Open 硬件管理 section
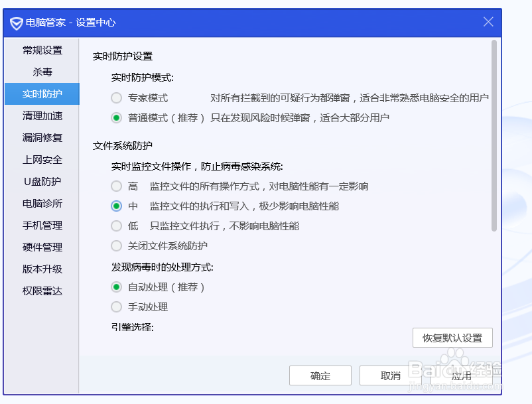 pos(42,247)
